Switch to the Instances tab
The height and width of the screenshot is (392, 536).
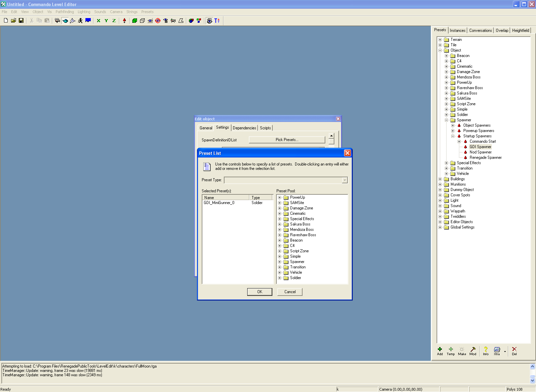tap(457, 30)
